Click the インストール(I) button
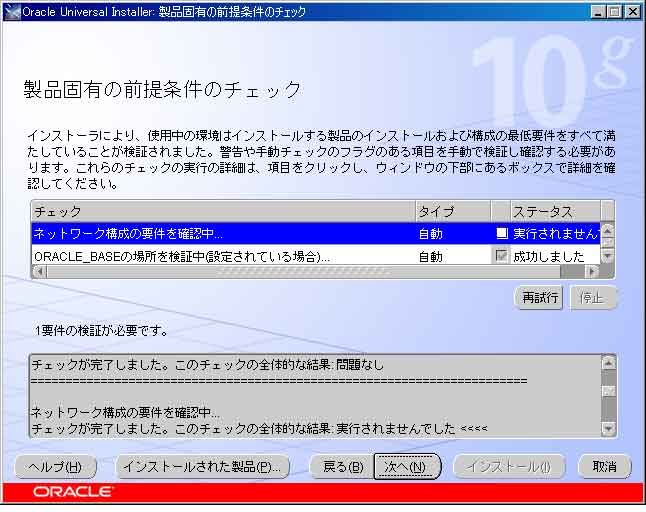Image resolution: width=646 pixels, height=512 pixels. pos(508,467)
